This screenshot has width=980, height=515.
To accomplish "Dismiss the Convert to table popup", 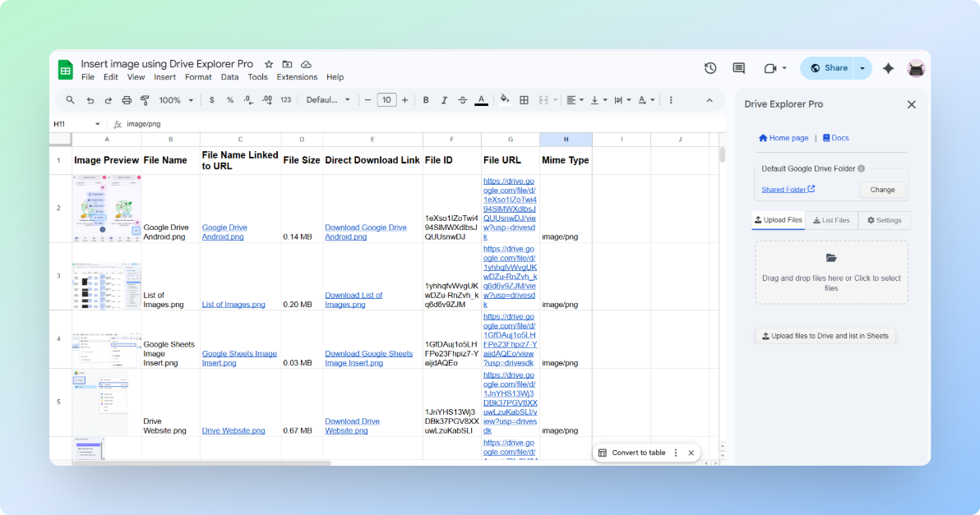I will pos(691,453).
